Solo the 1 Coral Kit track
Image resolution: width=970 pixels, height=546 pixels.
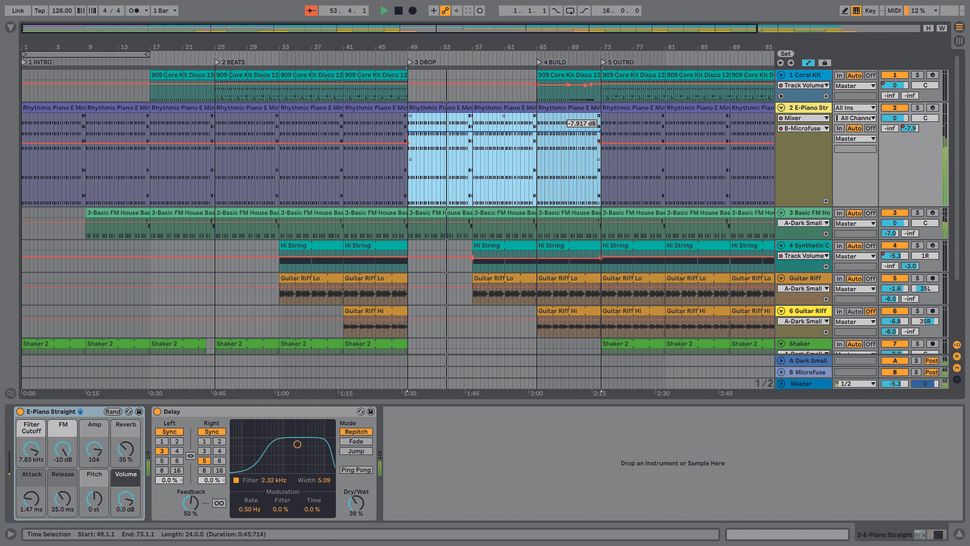[x=917, y=75]
